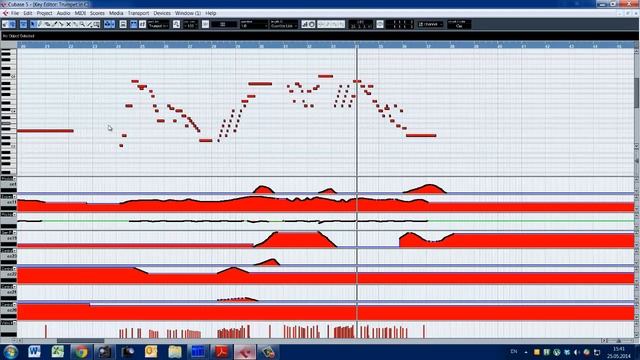The width and height of the screenshot is (640, 360).
Task: Select the Split scissors tool
Action: pyautogui.click(x=61, y=24)
